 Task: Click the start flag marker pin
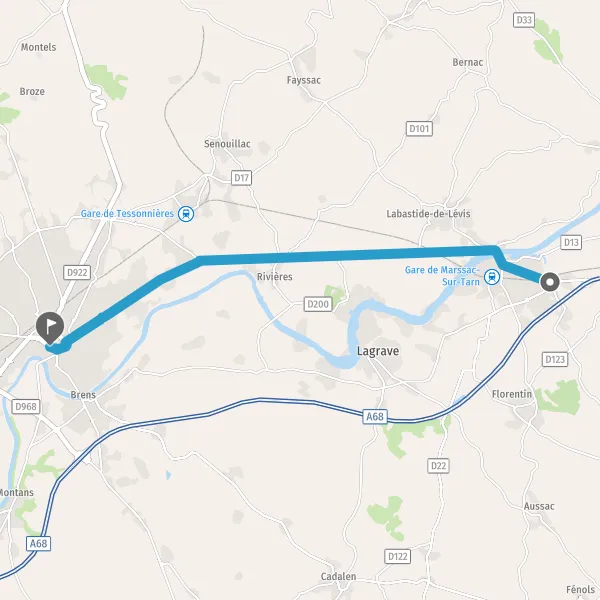click(50, 328)
